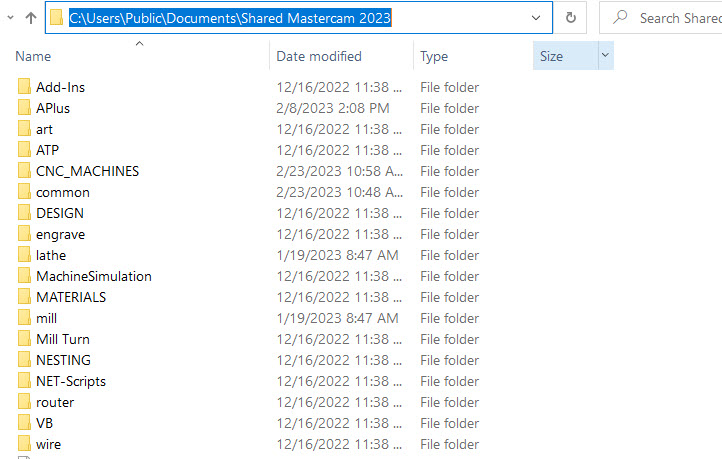
Task: Click the MATERIALS folder name
Action: click(71, 297)
